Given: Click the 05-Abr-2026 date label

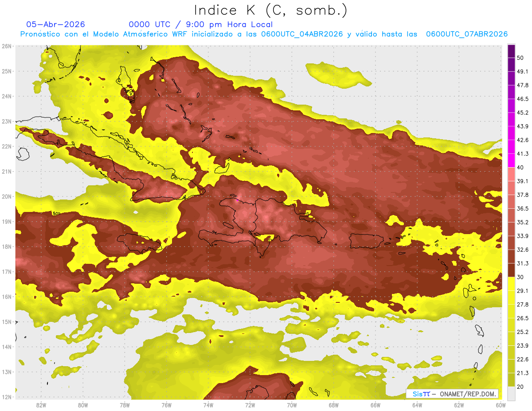Looking at the screenshot, I should 56,24.
